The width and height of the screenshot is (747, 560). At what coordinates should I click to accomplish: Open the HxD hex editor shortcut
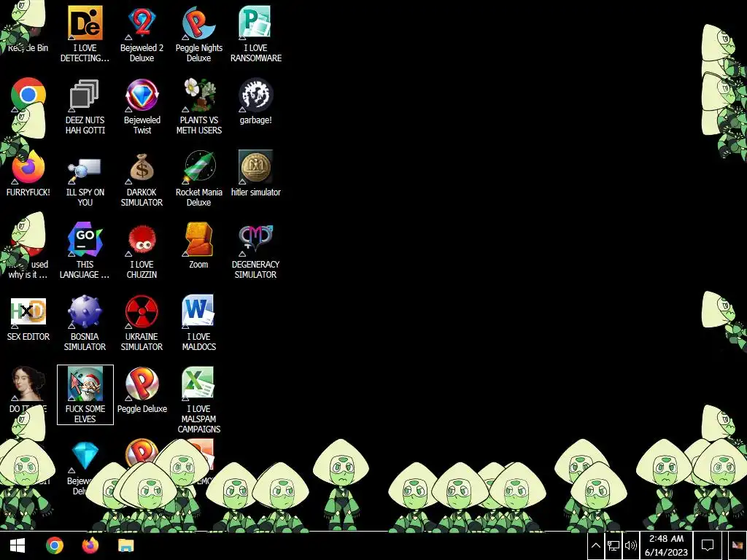(x=28, y=311)
